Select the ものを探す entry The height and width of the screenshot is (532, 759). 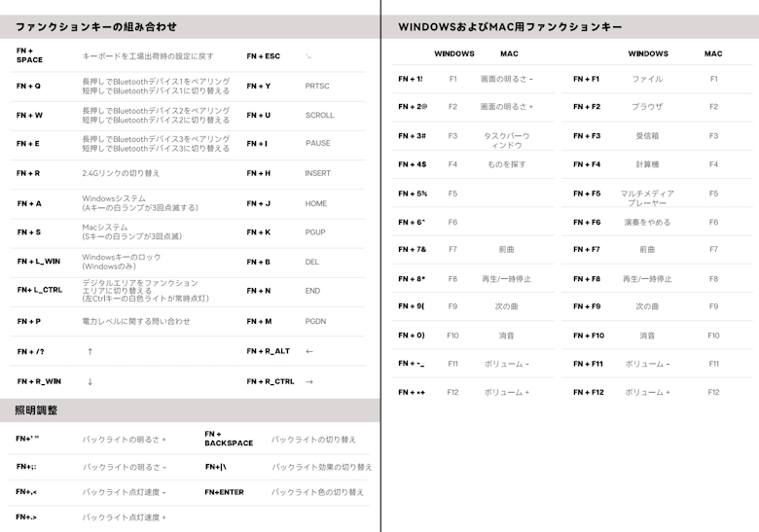pos(506,164)
